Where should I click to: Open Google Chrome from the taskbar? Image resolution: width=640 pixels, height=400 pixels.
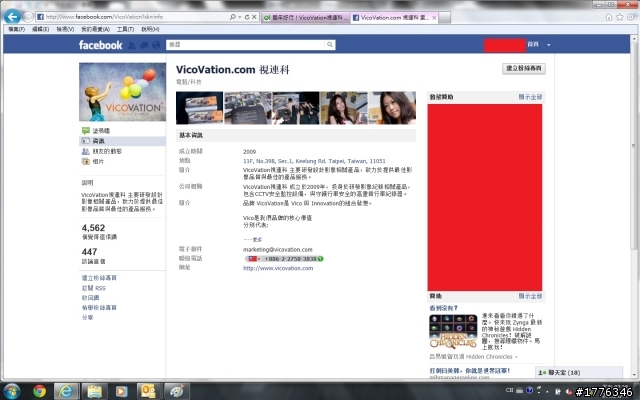40,391
